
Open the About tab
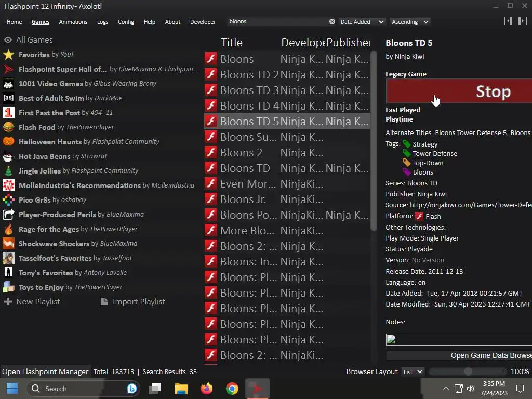point(172,22)
